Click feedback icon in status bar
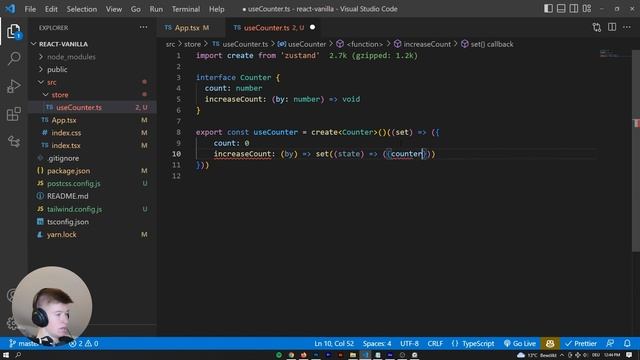The height and width of the screenshot is (360, 640). click(x=610, y=344)
